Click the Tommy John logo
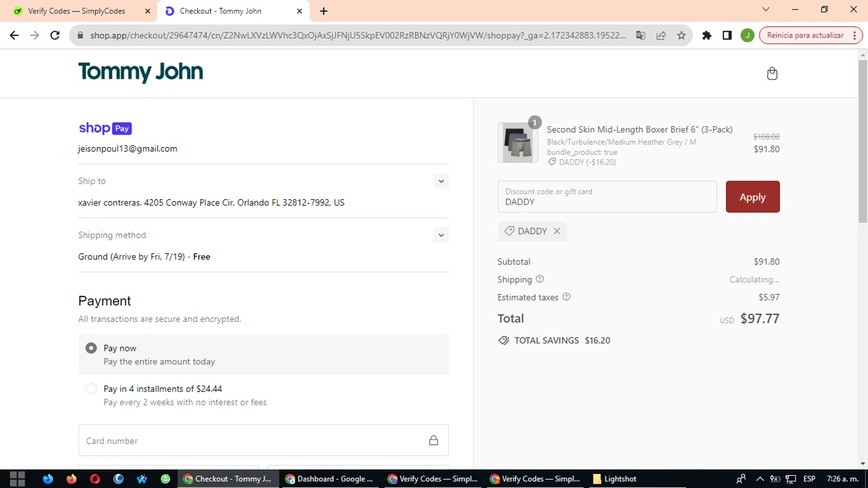 click(x=141, y=72)
